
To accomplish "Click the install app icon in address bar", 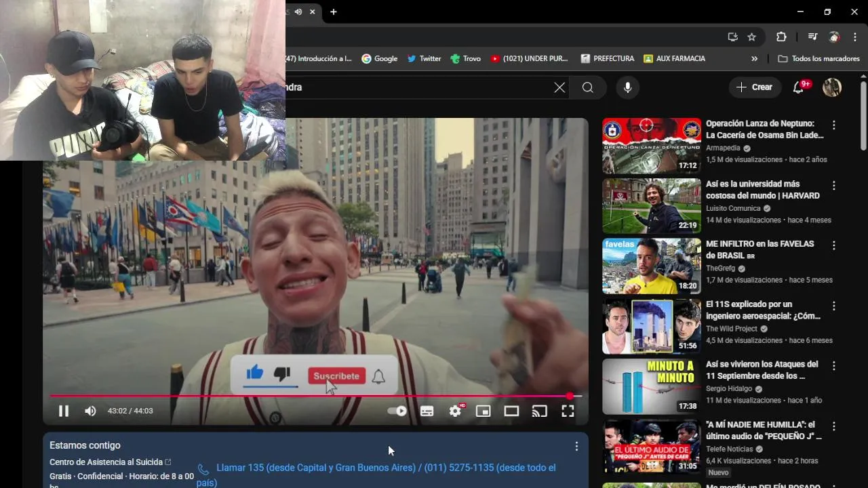I will 732,37.
